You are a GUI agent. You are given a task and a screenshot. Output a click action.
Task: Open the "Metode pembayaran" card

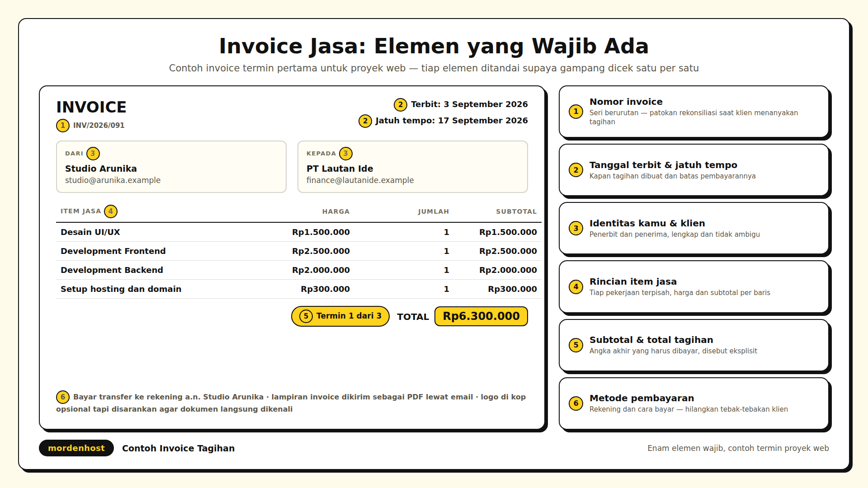[694, 404]
